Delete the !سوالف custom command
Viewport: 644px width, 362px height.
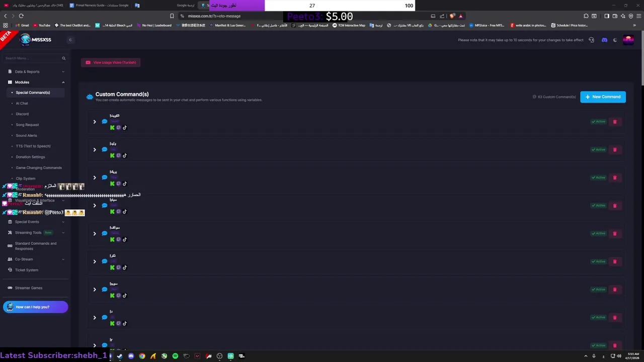tap(615, 234)
